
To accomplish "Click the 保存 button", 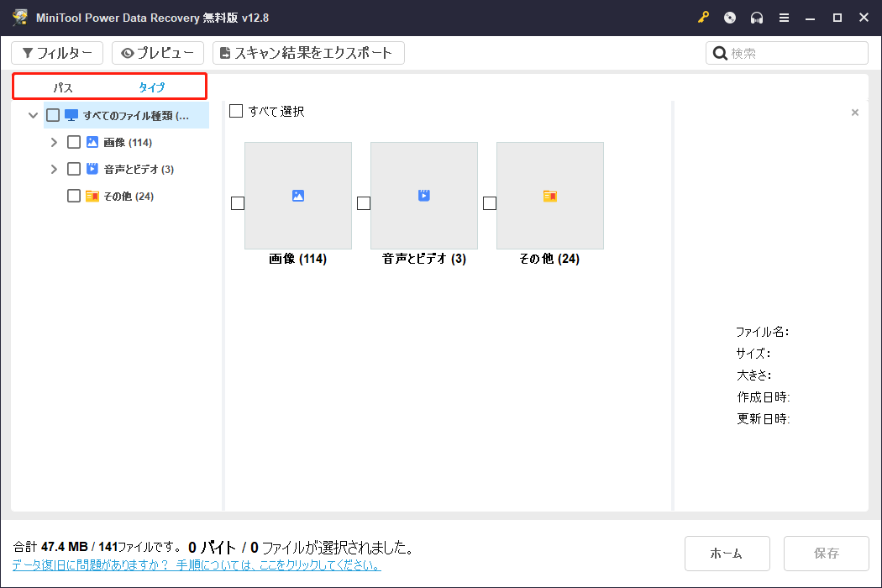I will (826, 553).
